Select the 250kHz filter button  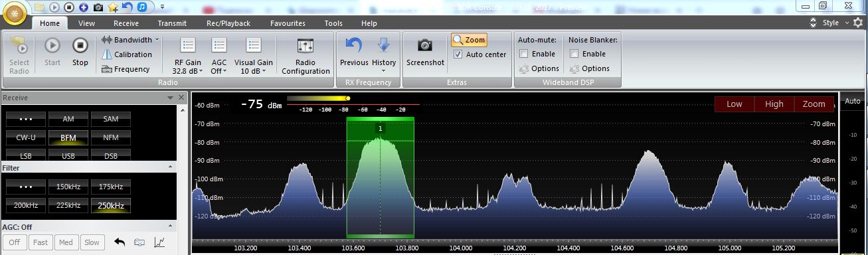(x=111, y=205)
